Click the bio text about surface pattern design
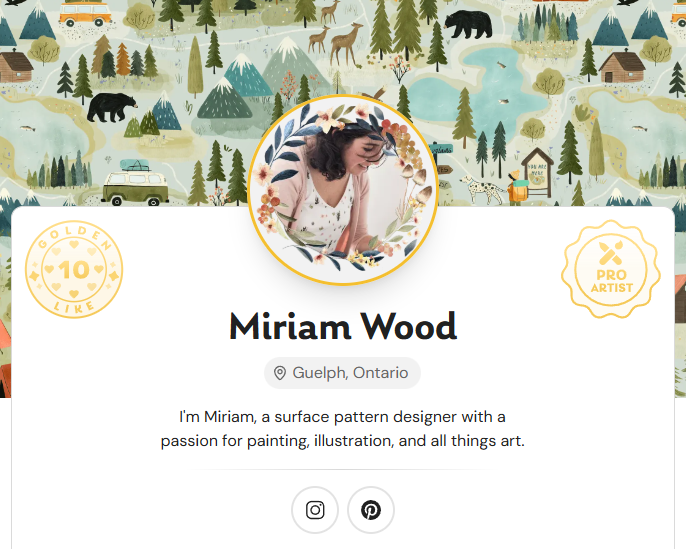Viewport: 686px width, 549px height. click(342, 428)
